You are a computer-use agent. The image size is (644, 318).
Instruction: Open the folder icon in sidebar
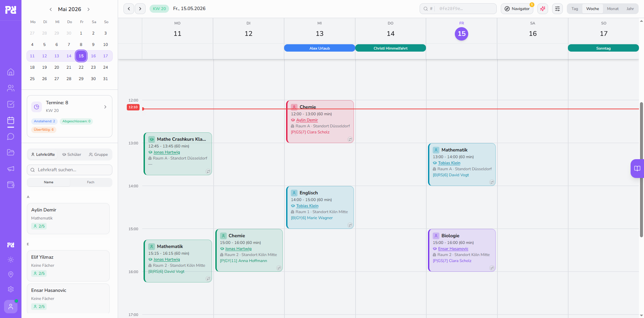(11, 152)
